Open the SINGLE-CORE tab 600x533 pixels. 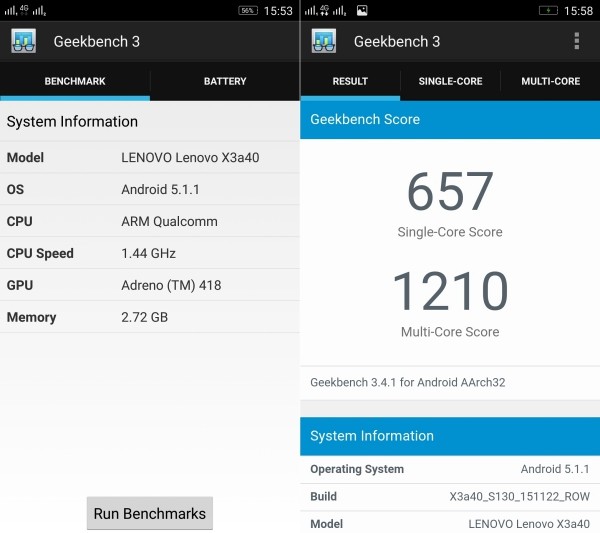point(450,81)
